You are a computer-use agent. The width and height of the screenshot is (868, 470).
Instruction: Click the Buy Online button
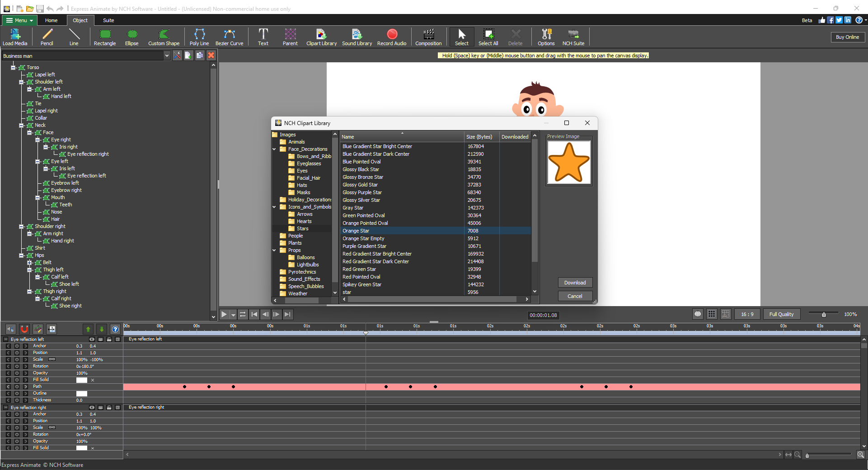[x=847, y=37]
